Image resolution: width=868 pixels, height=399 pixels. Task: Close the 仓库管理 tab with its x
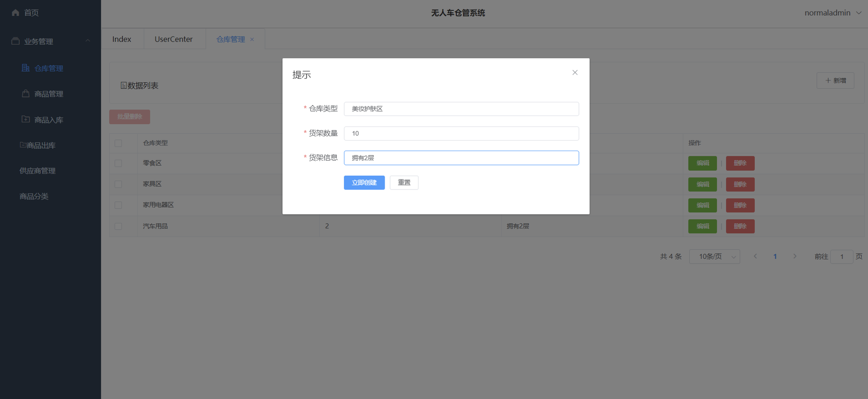(252, 39)
